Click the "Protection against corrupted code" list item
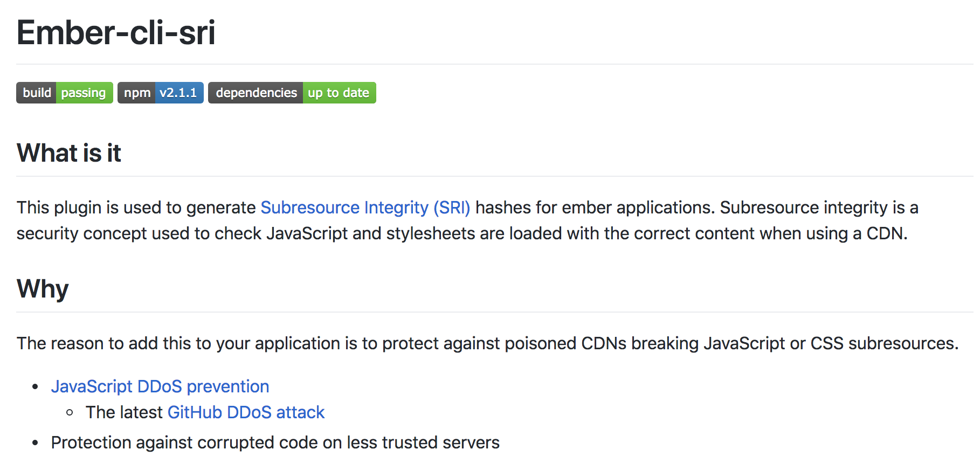This screenshot has height=470, width=980. 275,443
